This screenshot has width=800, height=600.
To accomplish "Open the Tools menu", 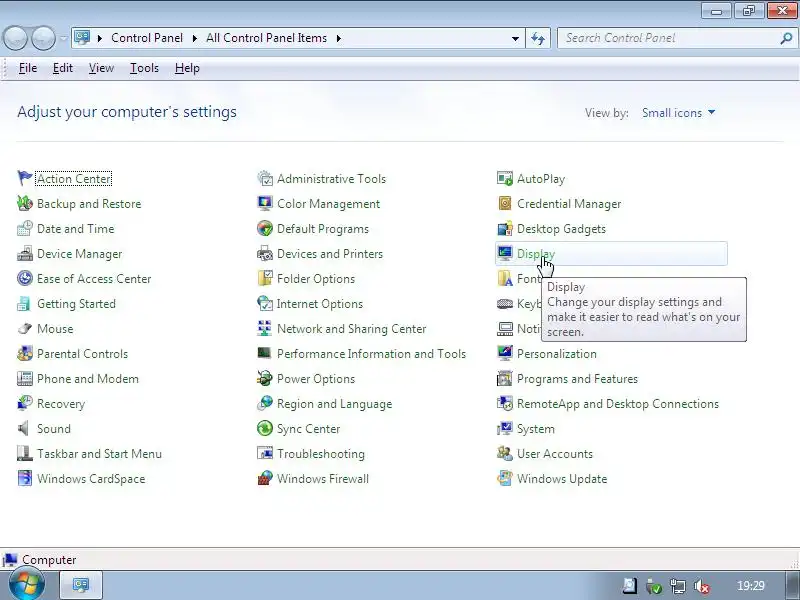I will click(x=144, y=68).
